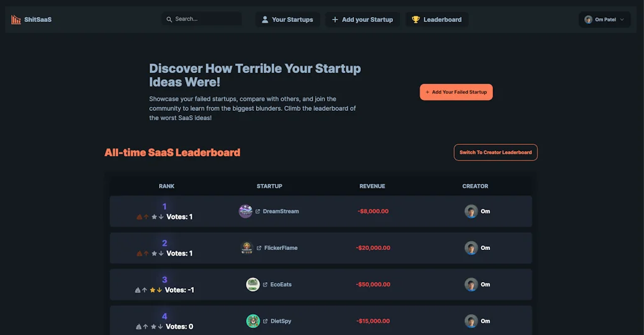Screen dimensions: 644x335
Task: Click the trophy icon in navbar
Action: coord(416,20)
